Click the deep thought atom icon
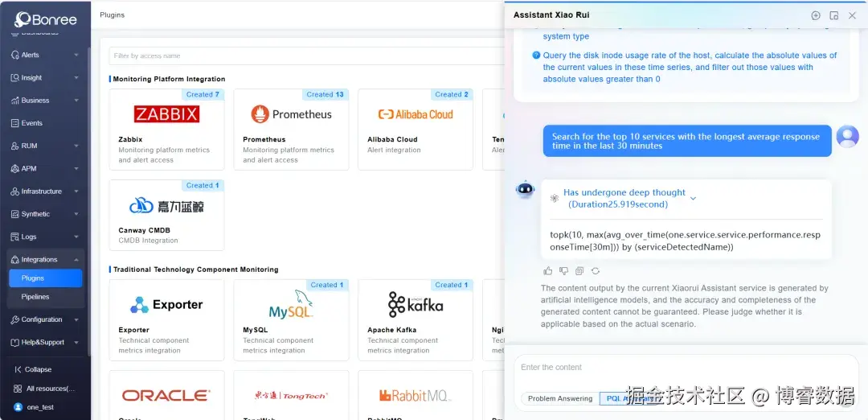 pos(554,199)
